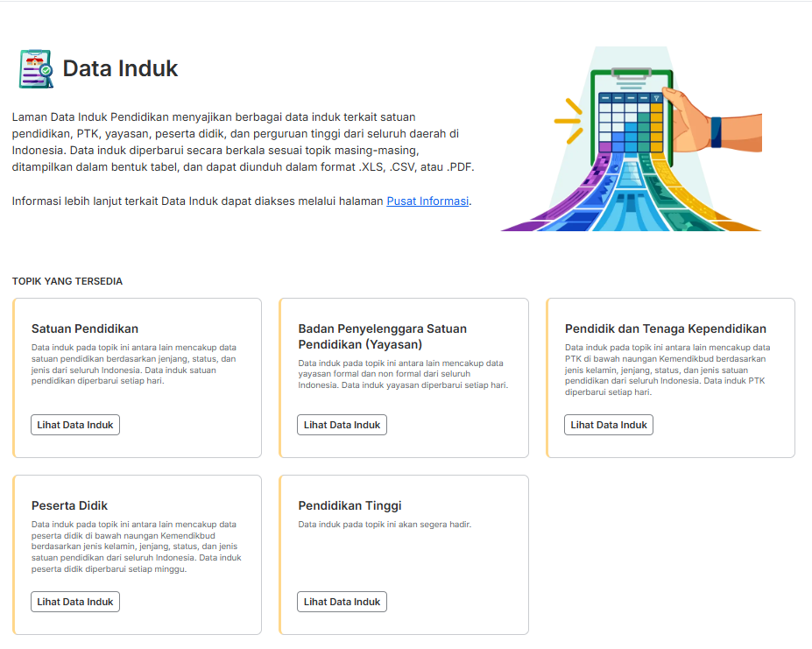Click the Data Induk page heading
Image resolution: width=812 pixels, height=649 pixels.
click(120, 68)
